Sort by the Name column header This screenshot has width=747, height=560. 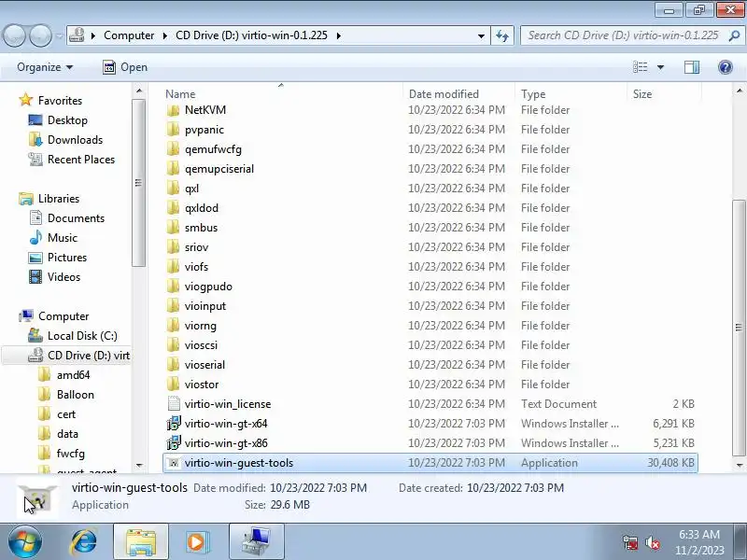[283, 94]
